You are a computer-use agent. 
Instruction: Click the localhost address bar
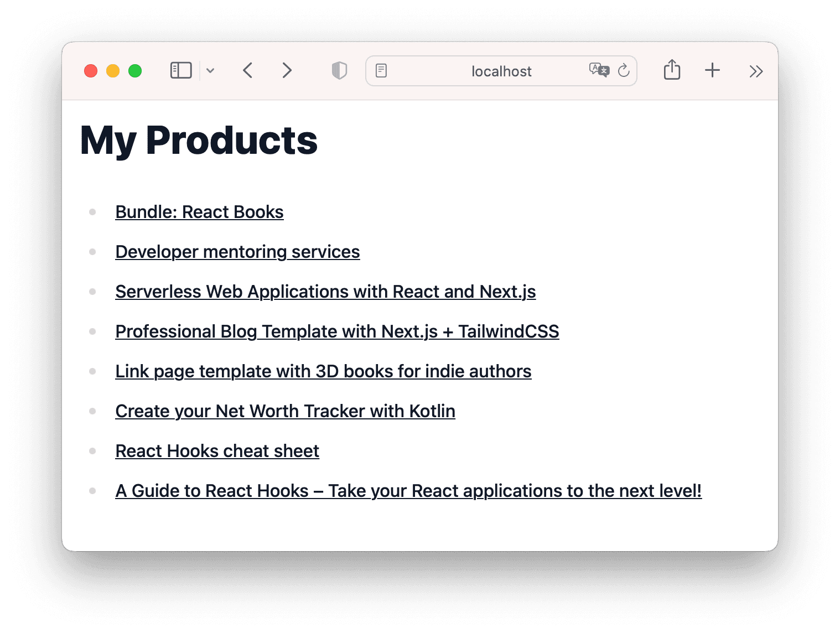501,71
